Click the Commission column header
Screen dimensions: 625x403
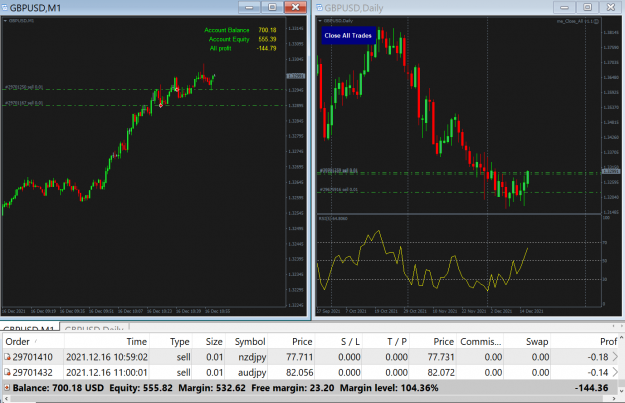click(x=480, y=342)
